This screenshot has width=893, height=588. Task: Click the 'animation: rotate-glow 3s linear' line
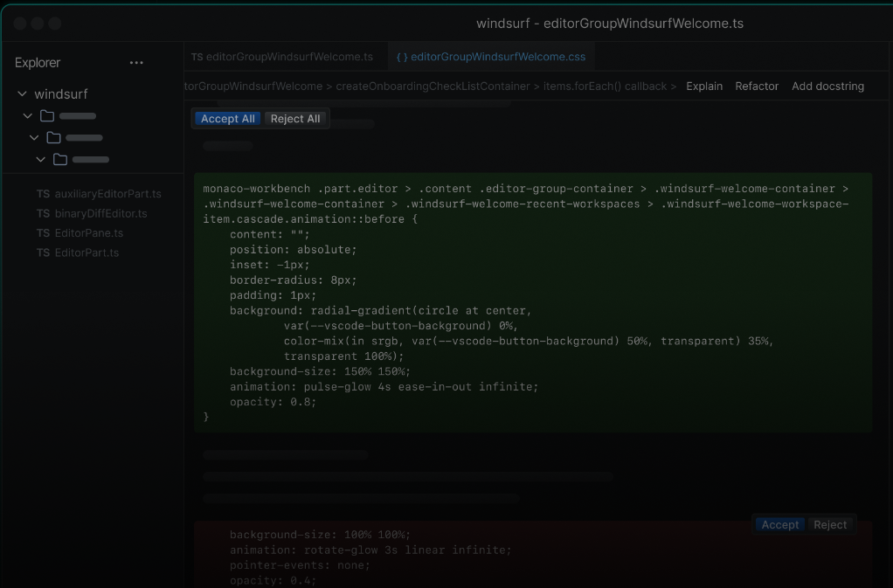tap(370, 550)
